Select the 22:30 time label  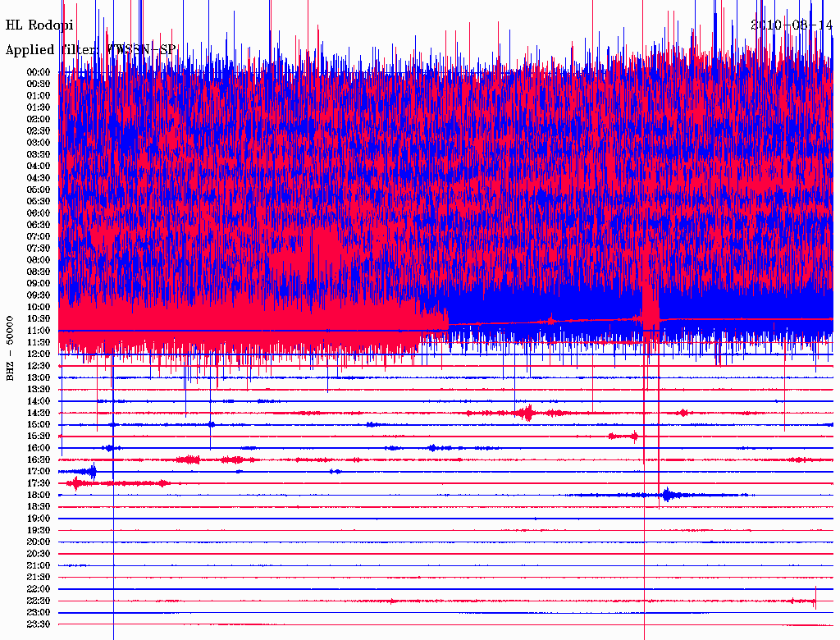[39, 601]
